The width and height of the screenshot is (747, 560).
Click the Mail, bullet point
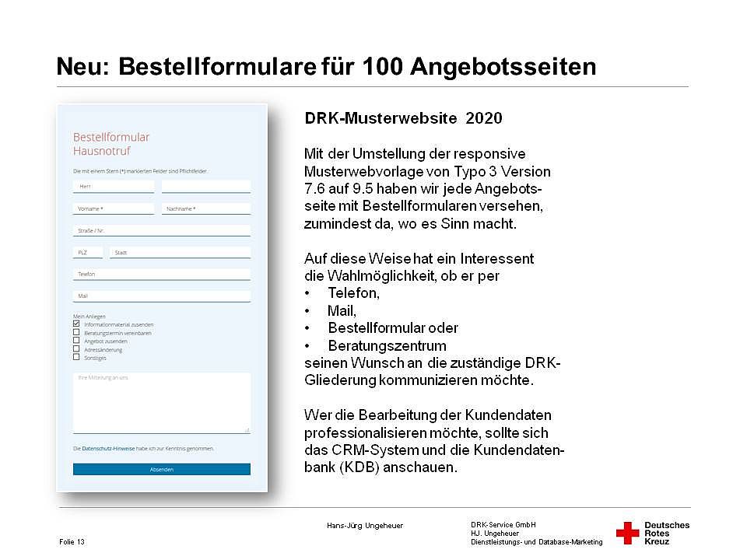point(342,311)
